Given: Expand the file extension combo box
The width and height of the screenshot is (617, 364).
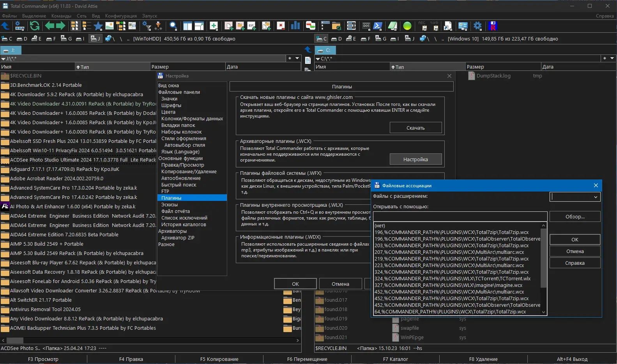Looking at the screenshot, I should pos(595,197).
